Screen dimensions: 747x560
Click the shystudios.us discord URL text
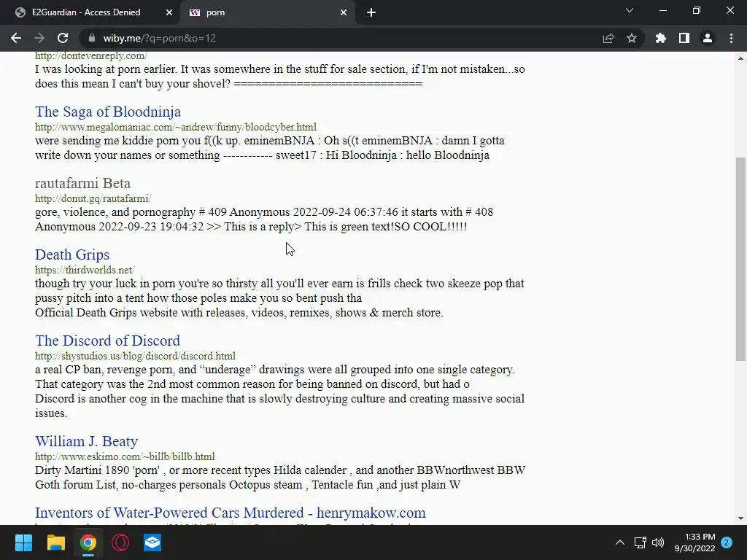135,356
